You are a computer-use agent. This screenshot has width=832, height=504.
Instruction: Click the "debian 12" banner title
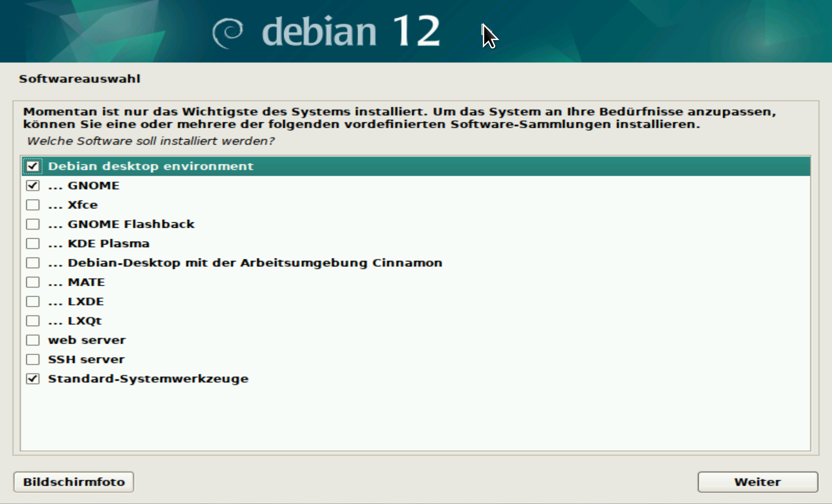point(351,32)
